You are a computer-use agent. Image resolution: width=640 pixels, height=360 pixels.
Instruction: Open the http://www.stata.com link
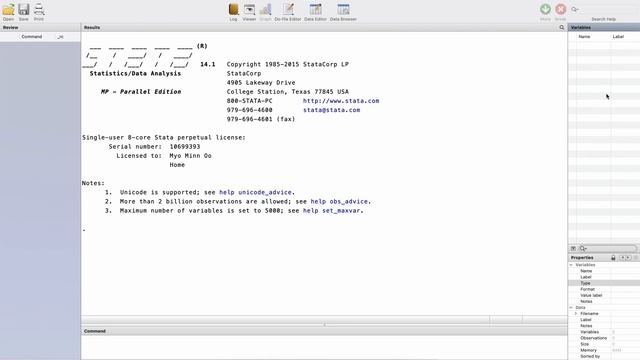(x=341, y=101)
